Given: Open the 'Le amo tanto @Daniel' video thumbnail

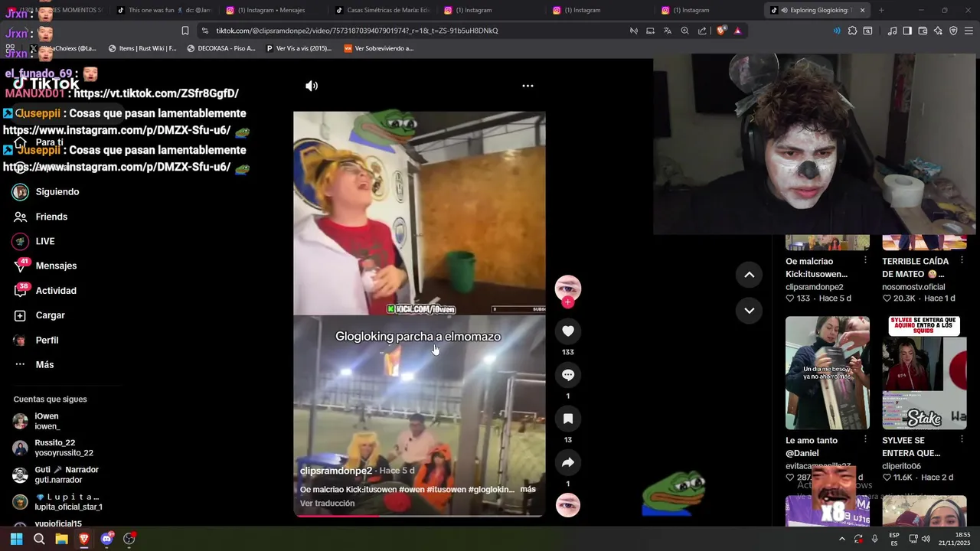Looking at the screenshot, I should tap(828, 373).
